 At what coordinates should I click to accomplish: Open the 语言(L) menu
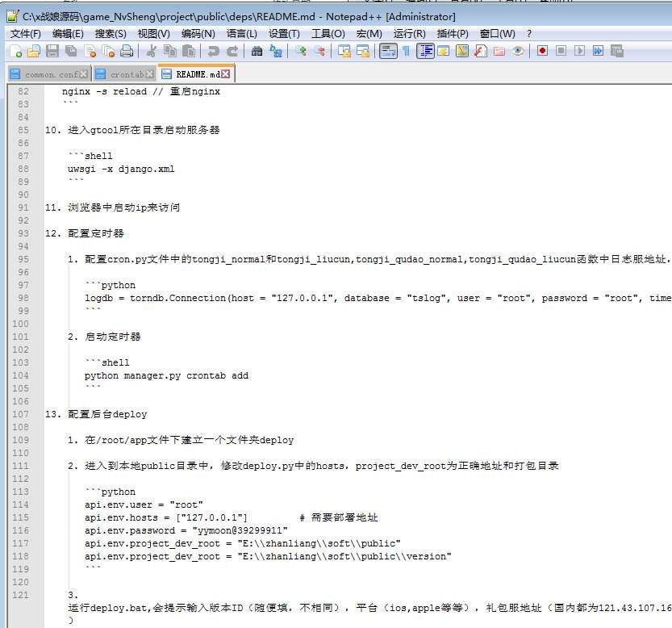click(x=242, y=33)
